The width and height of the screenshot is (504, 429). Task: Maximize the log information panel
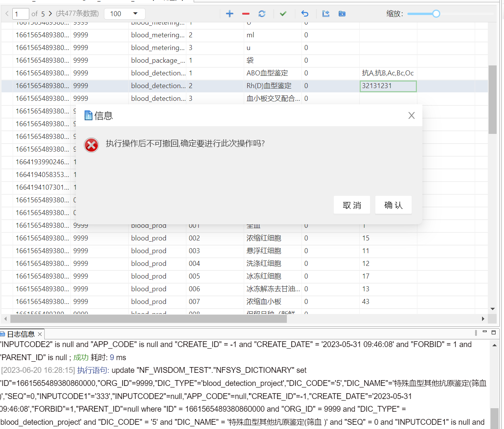494,332
